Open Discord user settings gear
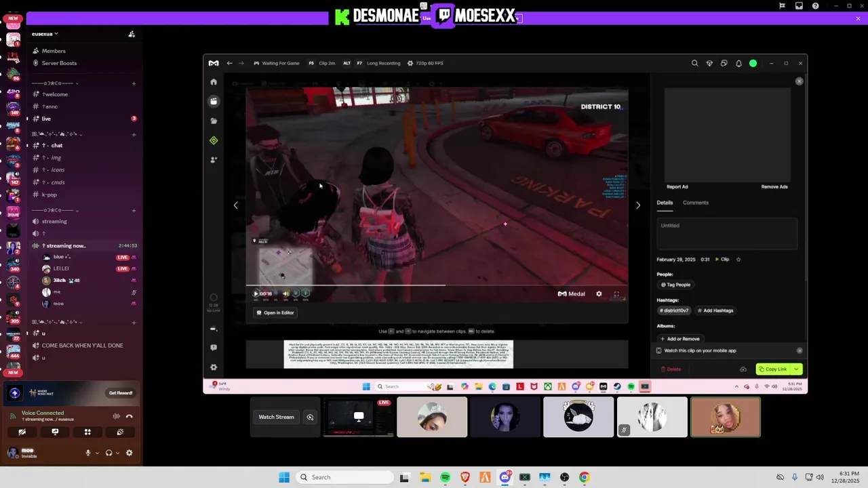The height and width of the screenshot is (488, 868). [129, 453]
